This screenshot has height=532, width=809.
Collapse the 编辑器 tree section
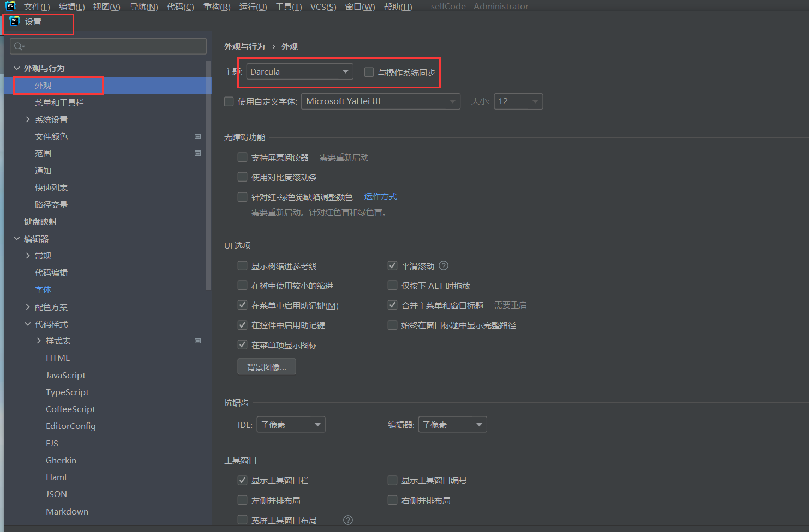[x=17, y=239]
